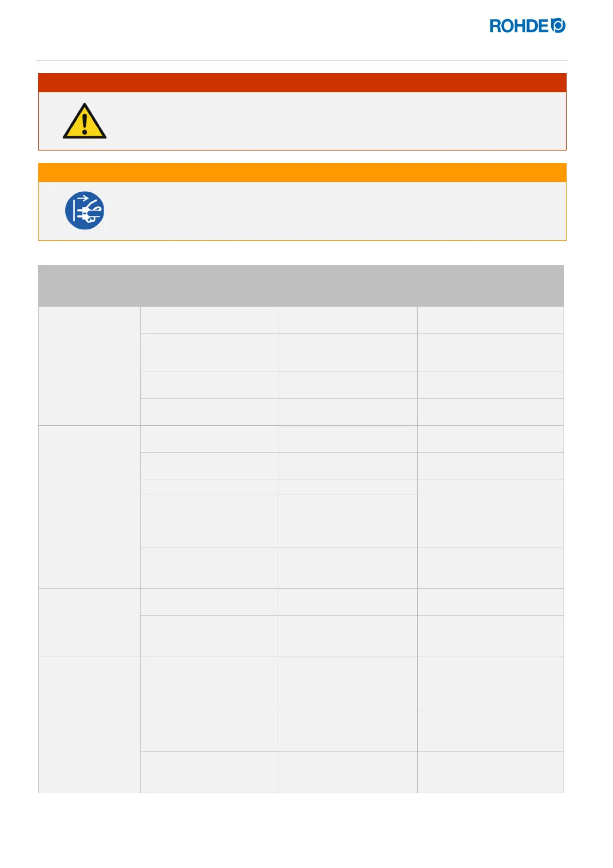Select the third merged cell in the first table column
The image size is (613, 868).
coord(89,622)
